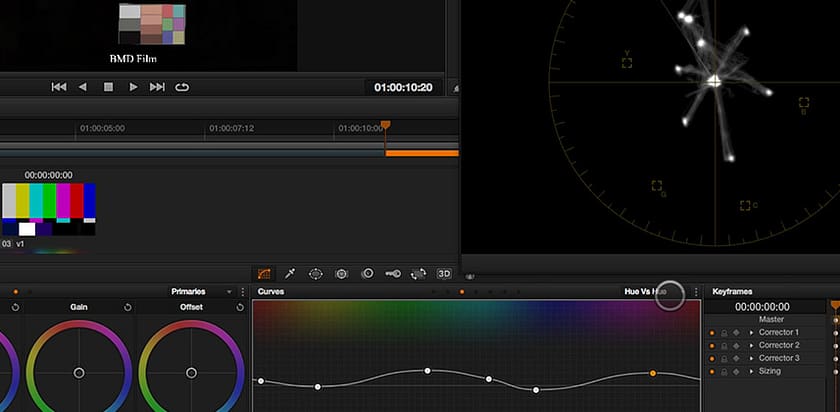Screen dimensions: 840x412
Task: Expand the Corrector 3 keyframe track
Action: [751, 358]
